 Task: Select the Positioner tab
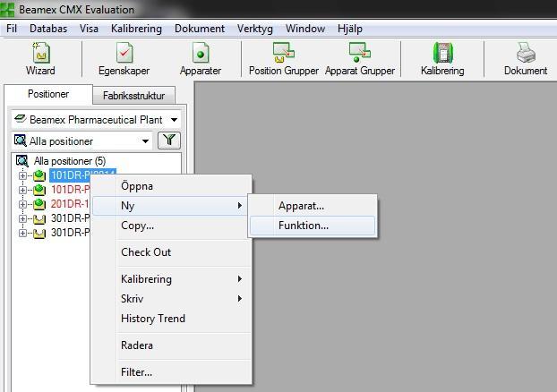pyautogui.click(x=48, y=94)
